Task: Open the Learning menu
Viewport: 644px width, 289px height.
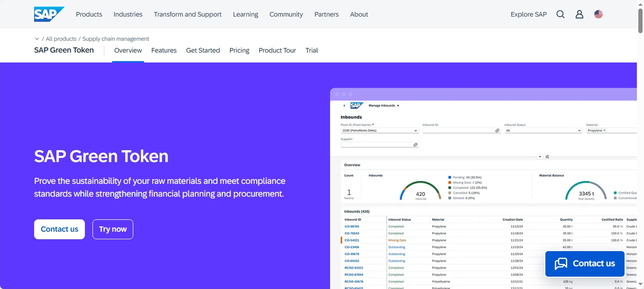Action: click(246, 14)
